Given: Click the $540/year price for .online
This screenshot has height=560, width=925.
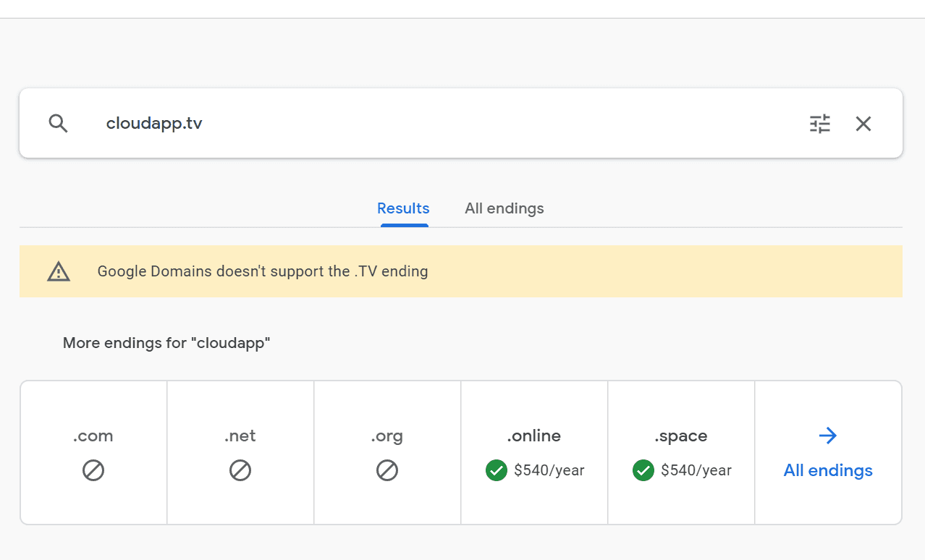Looking at the screenshot, I should [549, 470].
